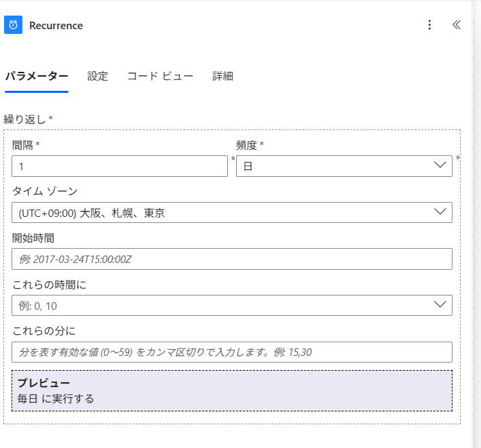The width and height of the screenshot is (481, 448).
Task: Click the タイム ゾーン label
Action: tap(45, 191)
